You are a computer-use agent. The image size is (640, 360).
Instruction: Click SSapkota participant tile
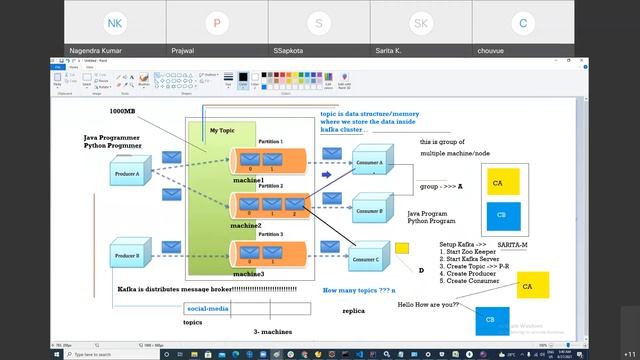(x=319, y=28)
